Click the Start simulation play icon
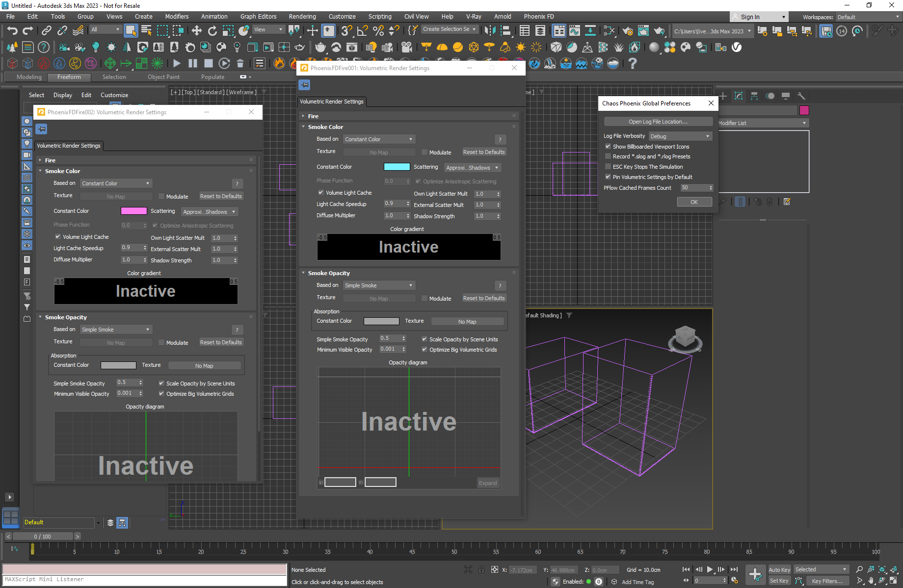 coord(177,63)
